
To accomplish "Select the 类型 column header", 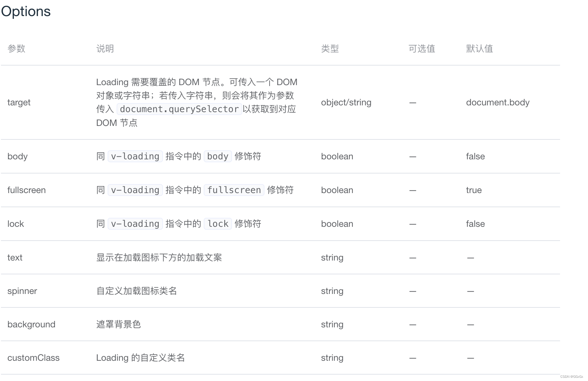I will [330, 49].
